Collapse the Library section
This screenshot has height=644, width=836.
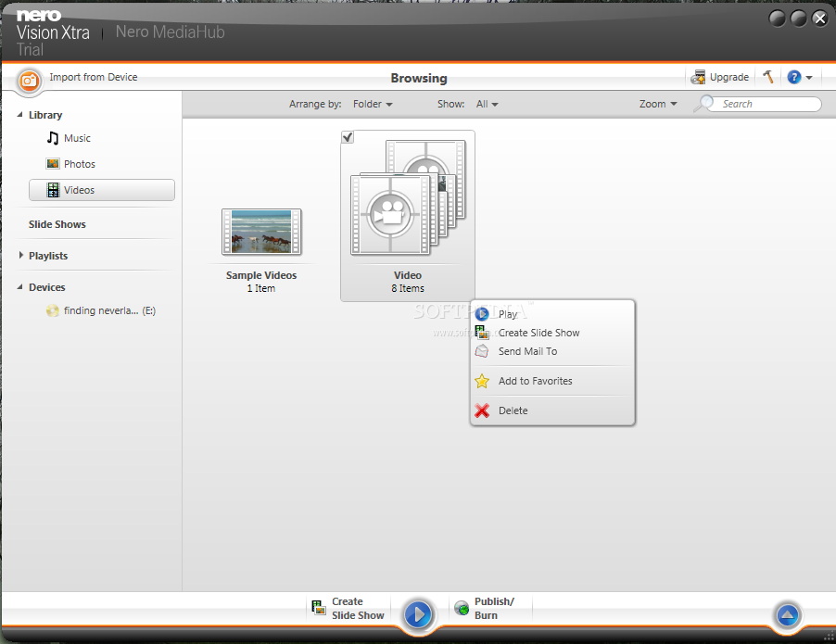tap(20, 115)
